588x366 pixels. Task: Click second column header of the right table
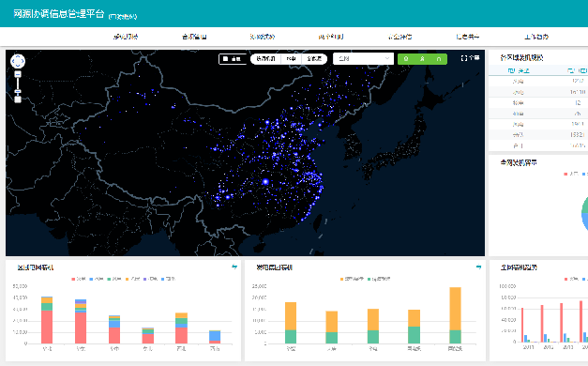577,70
